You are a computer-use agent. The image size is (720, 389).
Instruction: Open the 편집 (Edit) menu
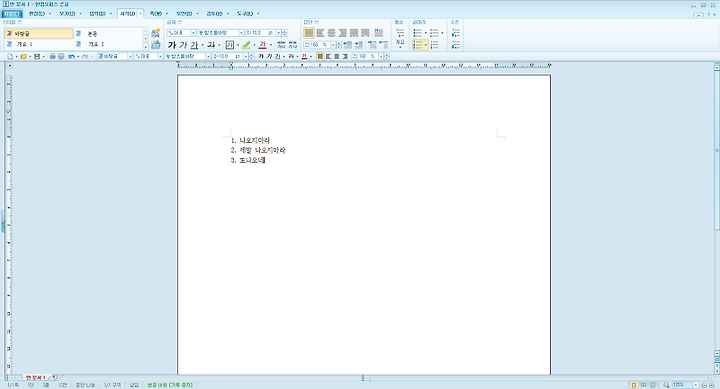point(37,14)
